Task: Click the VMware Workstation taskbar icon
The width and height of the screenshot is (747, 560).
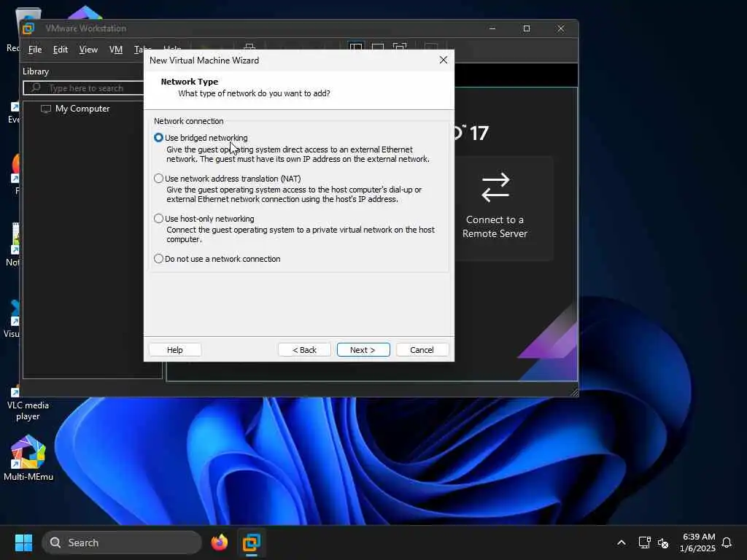Action: click(x=251, y=542)
